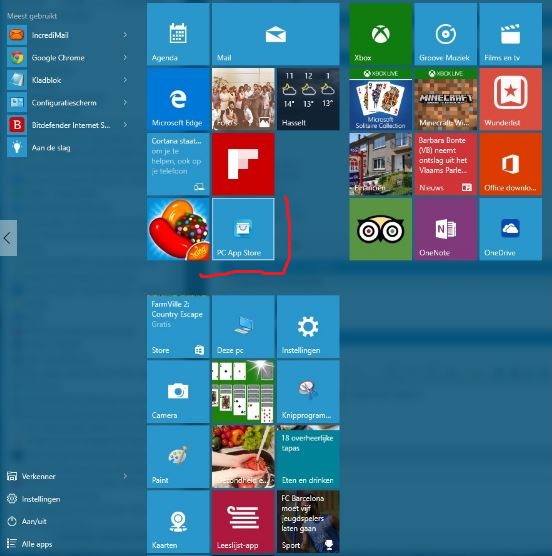The height and width of the screenshot is (556, 552).
Task: Expand Verkenner jump list arrow
Action: (x=125, y=476)
